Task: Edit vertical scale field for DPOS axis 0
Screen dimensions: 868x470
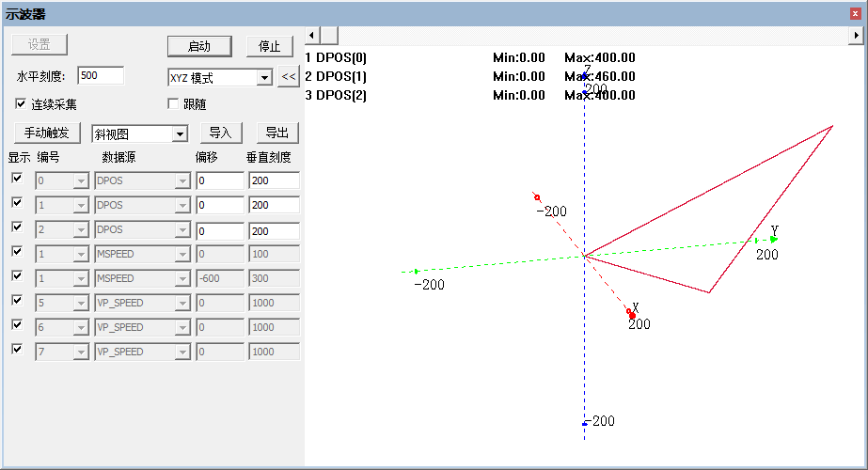Action: [274, 180]
